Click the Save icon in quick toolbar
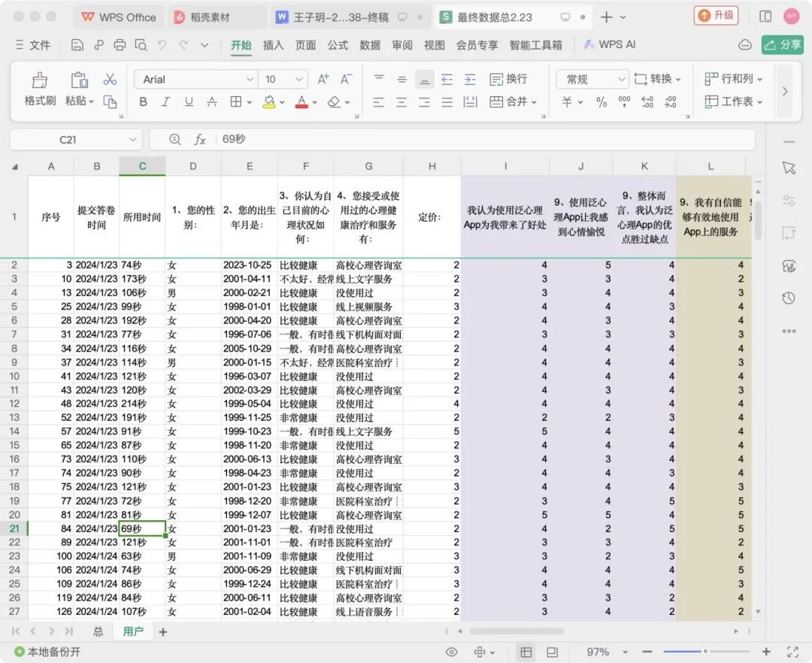Screen dimensions: 812x663 (77, 45)
